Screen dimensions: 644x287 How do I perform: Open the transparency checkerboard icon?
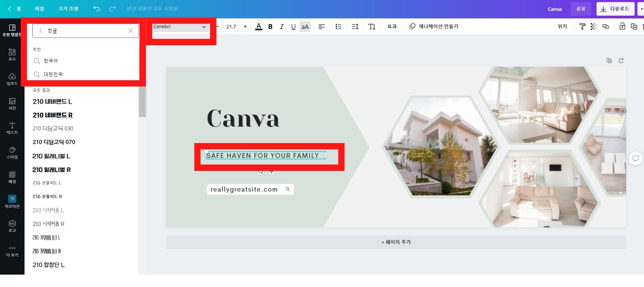[x=594, y=26]
